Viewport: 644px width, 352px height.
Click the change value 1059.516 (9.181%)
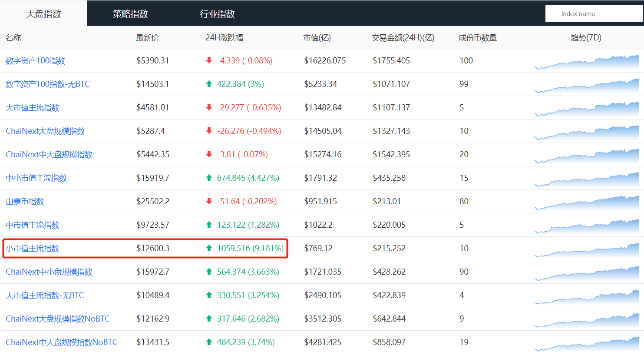(x=251, y=249)
